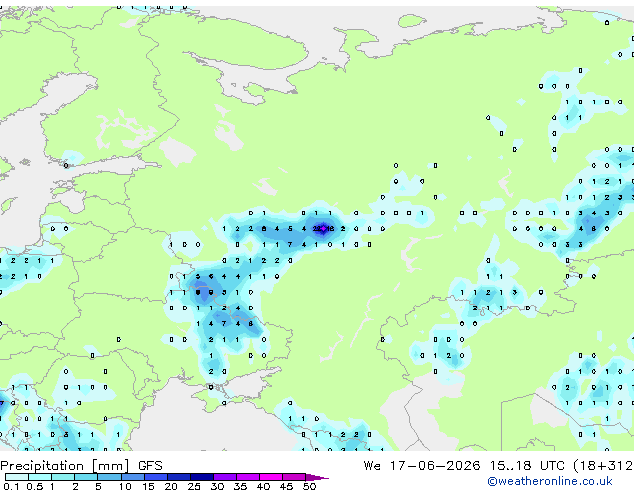Screen dimensions: 634x490
Task: Click the 0.5–1 mm legend color swatch
Action: pyautogui.click(x=40, y=477)
